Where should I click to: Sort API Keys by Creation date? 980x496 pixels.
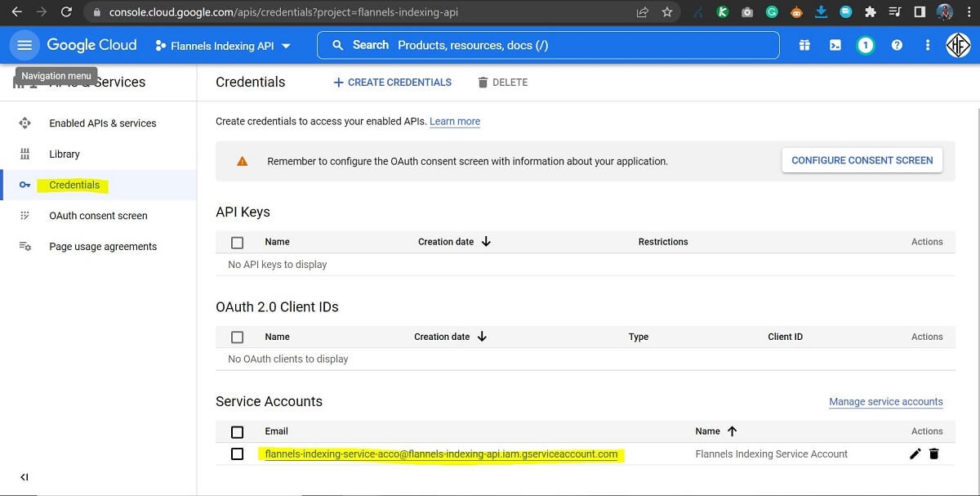pos(454,242)
